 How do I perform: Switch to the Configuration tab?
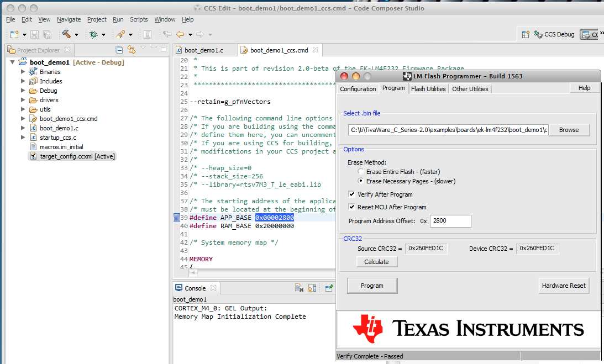pyautogui.click(x=358, y=89)
